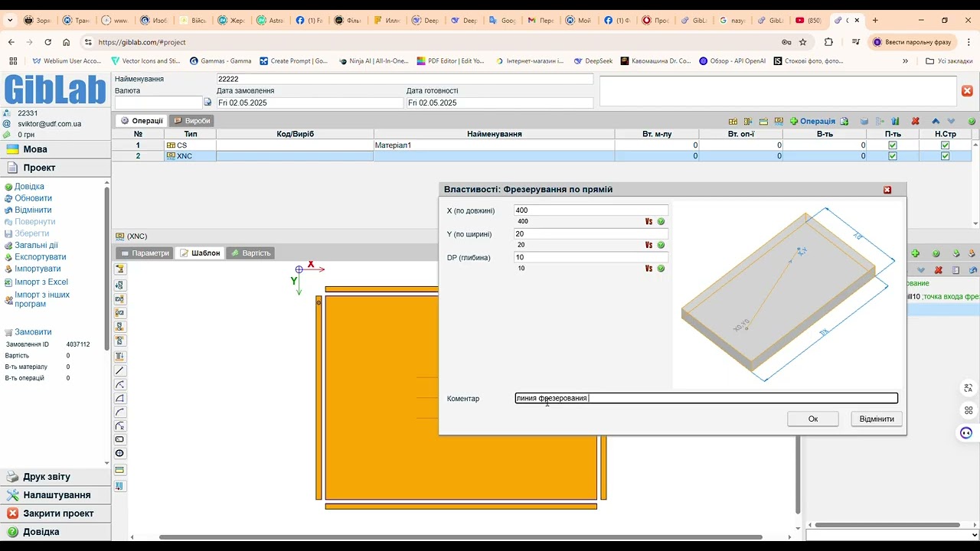980x551 pixels.
Task: Click the line drawing tool in template toolbar
Action: point(120,370)
